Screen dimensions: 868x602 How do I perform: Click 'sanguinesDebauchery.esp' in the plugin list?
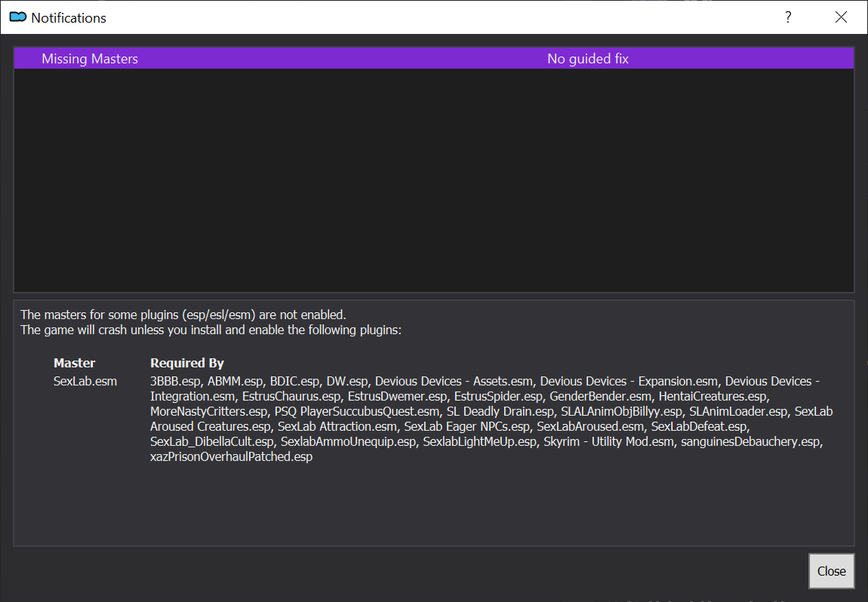pyautogui.click(x=751, y=441)
